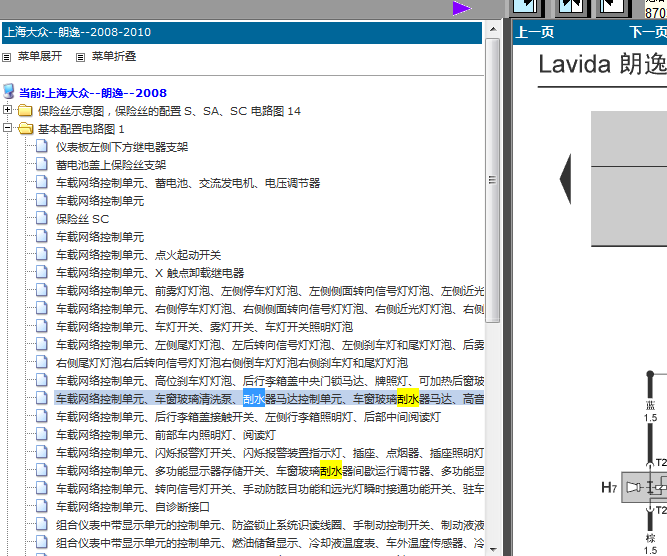Click the right-pane layout icon in top toolbar
This screenshot has height=556, width=667.
point(613,6)
